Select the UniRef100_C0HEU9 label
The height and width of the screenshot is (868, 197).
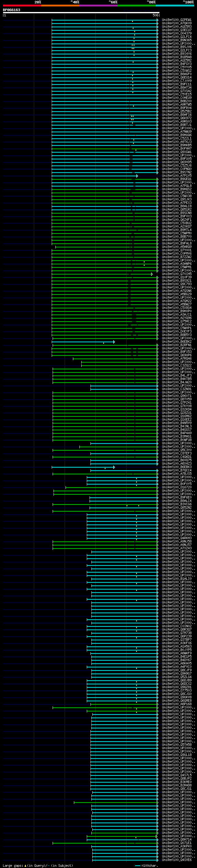(x=176, y=98)
